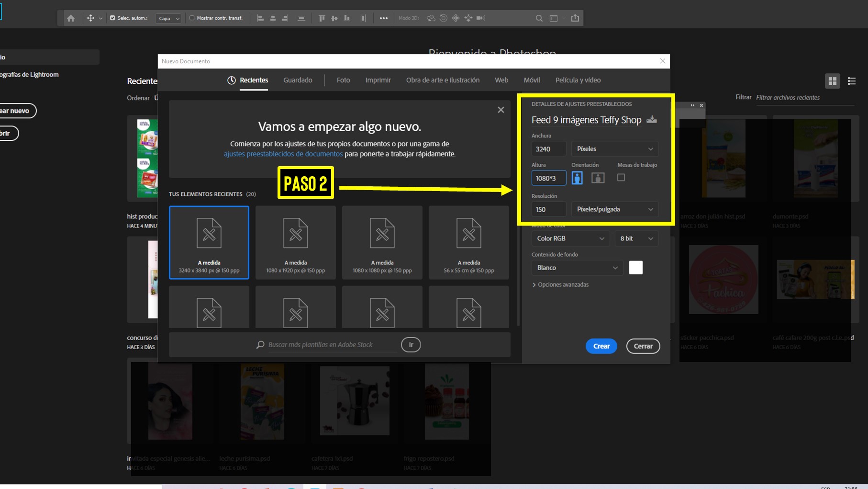This screenshot has width=868, height=489.
Task: Click the white background color swatch
Action: (636, 268)
